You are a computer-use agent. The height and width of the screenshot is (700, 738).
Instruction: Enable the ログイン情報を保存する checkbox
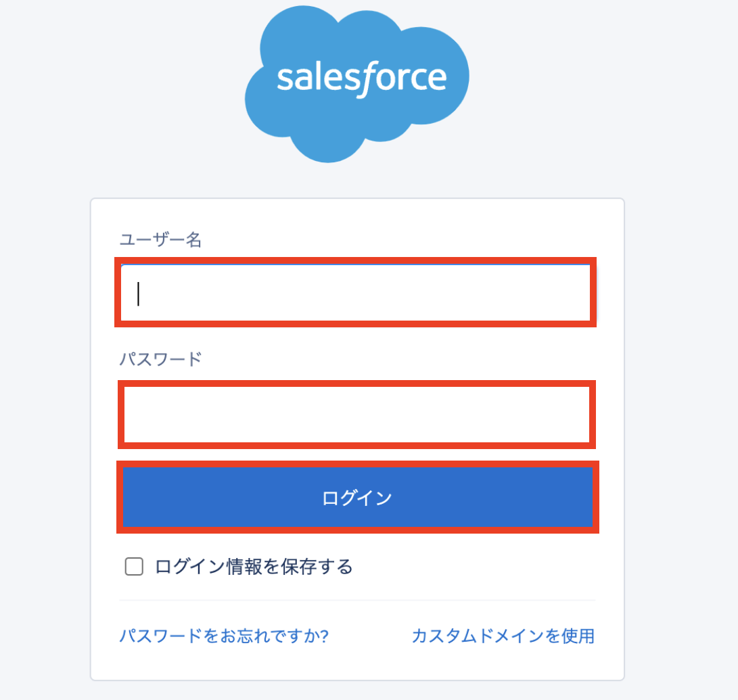pyautogui.click(x=134, y=567)
